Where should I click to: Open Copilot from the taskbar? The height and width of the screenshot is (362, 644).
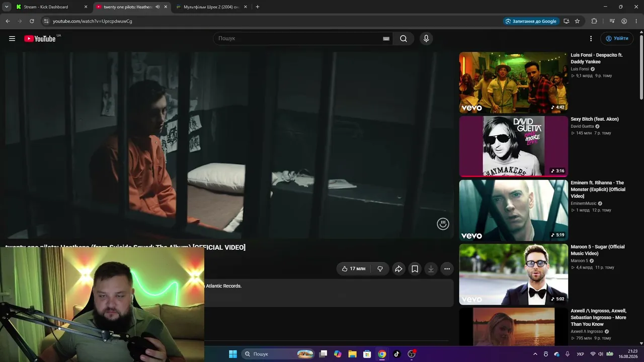click(338, 354)
